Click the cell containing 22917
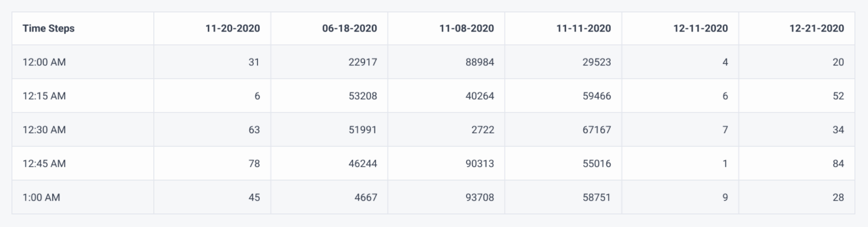The height and width of the screenshot is (227, 868). [x=330, y=62]
